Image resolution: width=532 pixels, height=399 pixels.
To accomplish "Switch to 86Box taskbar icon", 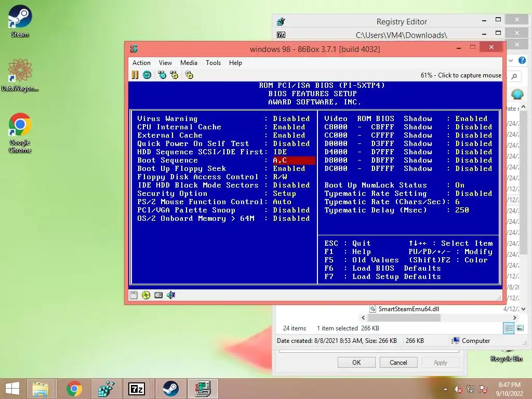I will click(203, 389).
